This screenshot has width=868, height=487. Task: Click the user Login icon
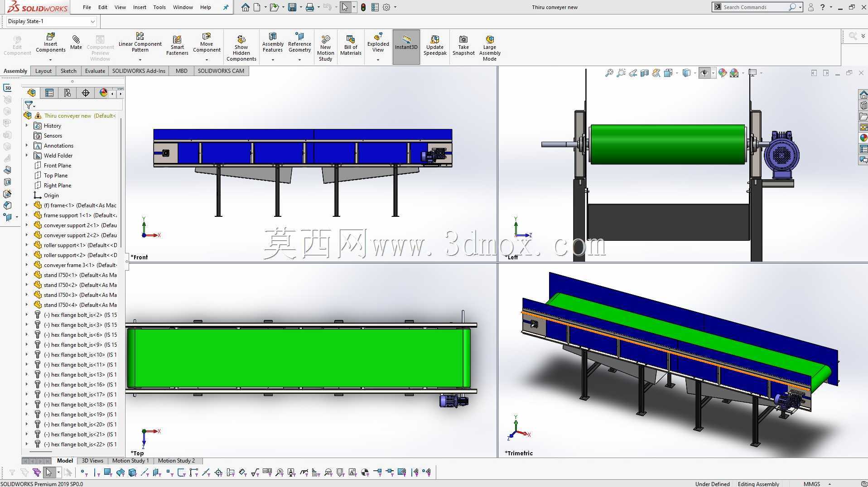pos(811,7)
